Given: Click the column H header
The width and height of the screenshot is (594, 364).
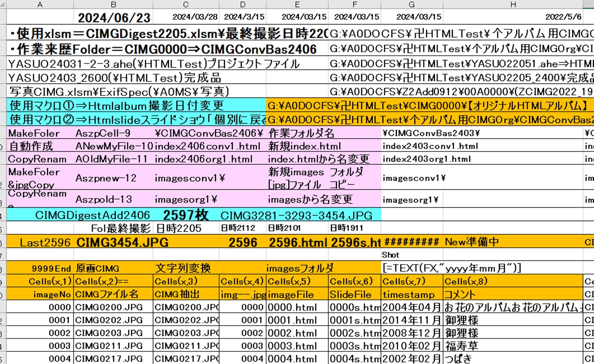Looking at the screenshot, I should (513, 4).
